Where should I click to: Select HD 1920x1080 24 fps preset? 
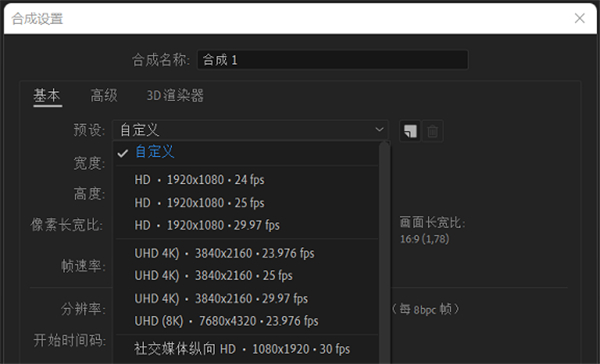point(247,180)
